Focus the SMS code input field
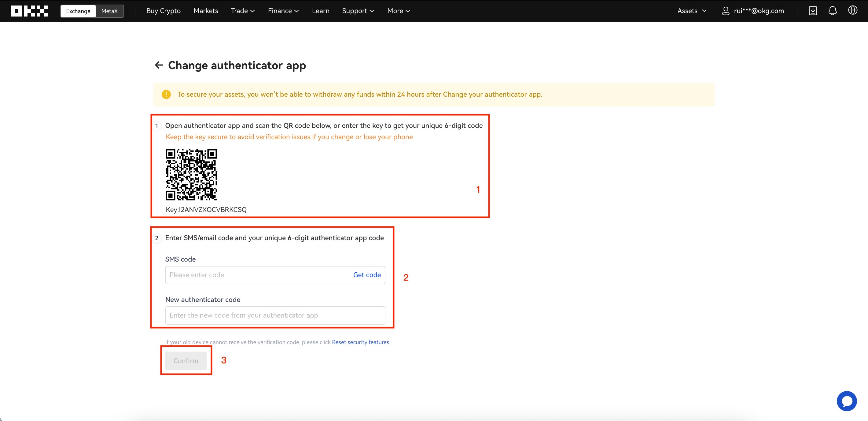 (x=275, y=275)
